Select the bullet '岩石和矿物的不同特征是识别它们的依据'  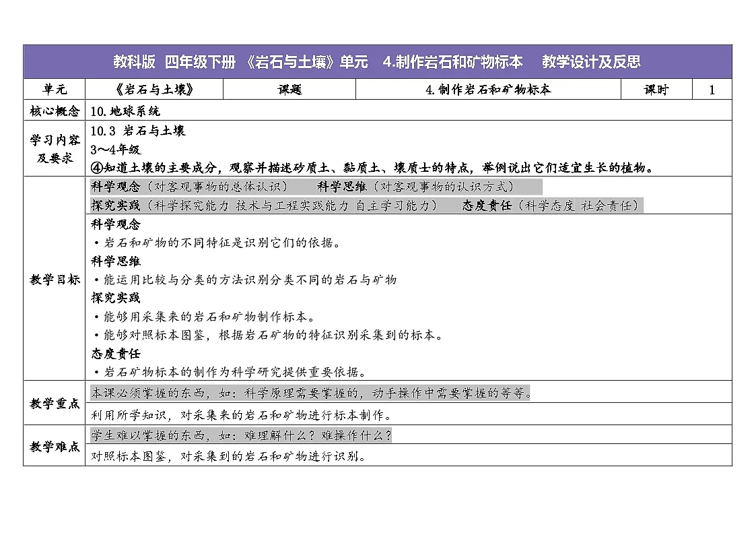[218, 242]
